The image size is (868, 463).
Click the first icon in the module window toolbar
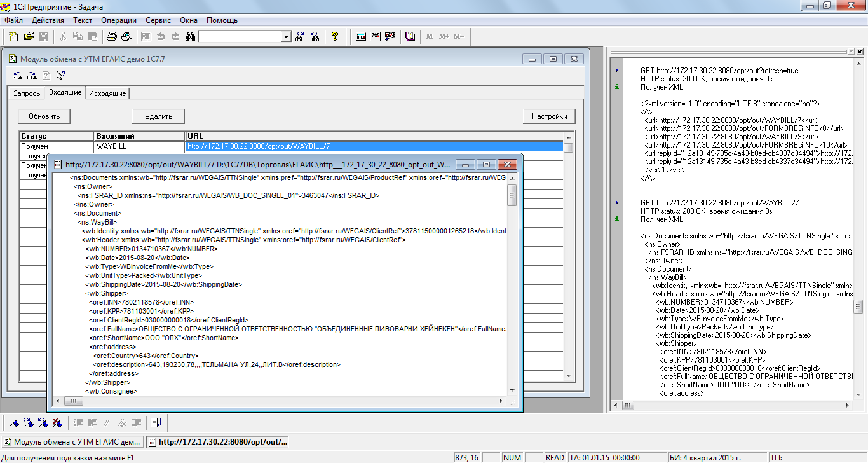(18, 76)
